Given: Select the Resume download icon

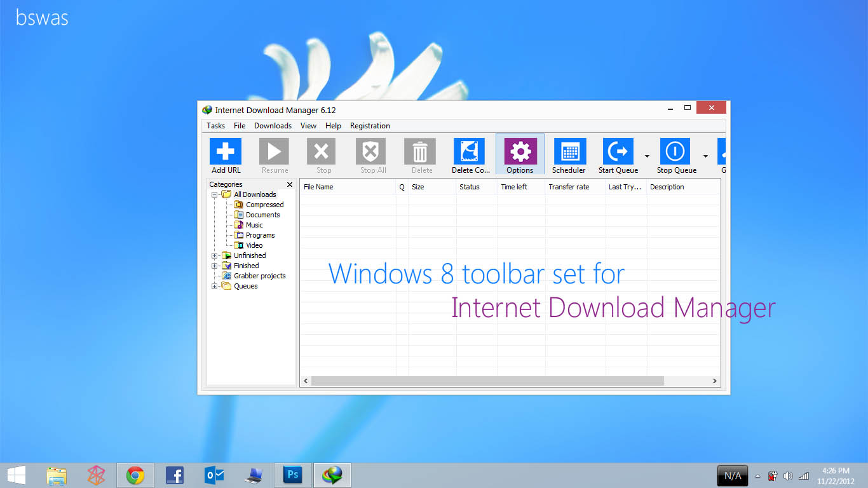Looking at the screenshot, I should (x=274, y=152).
